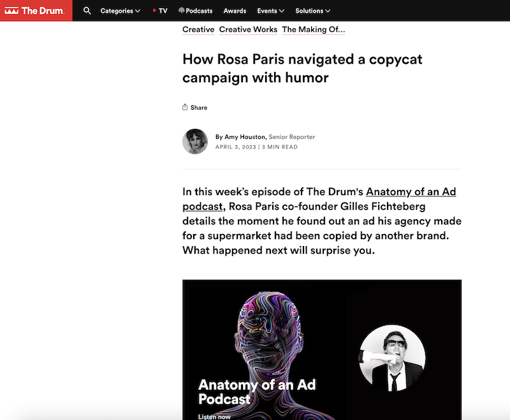Click The Drum logo
Screen dimensions: 510x420
[x=34, y=11]
